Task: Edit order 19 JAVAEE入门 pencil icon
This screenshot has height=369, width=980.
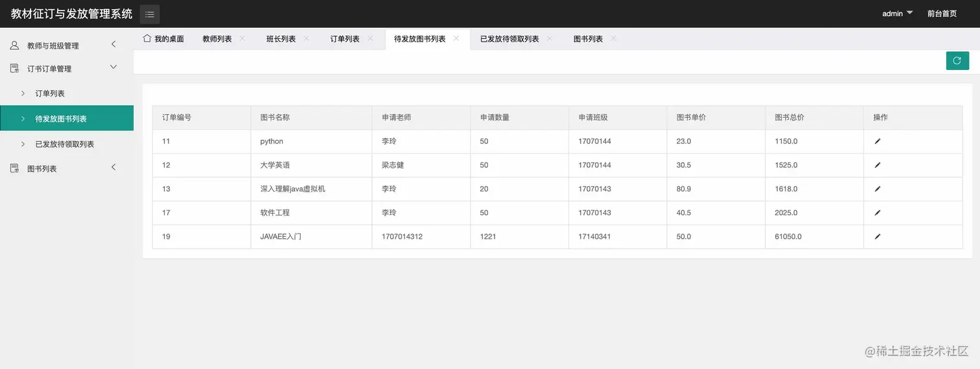Action: click(878, 237)
